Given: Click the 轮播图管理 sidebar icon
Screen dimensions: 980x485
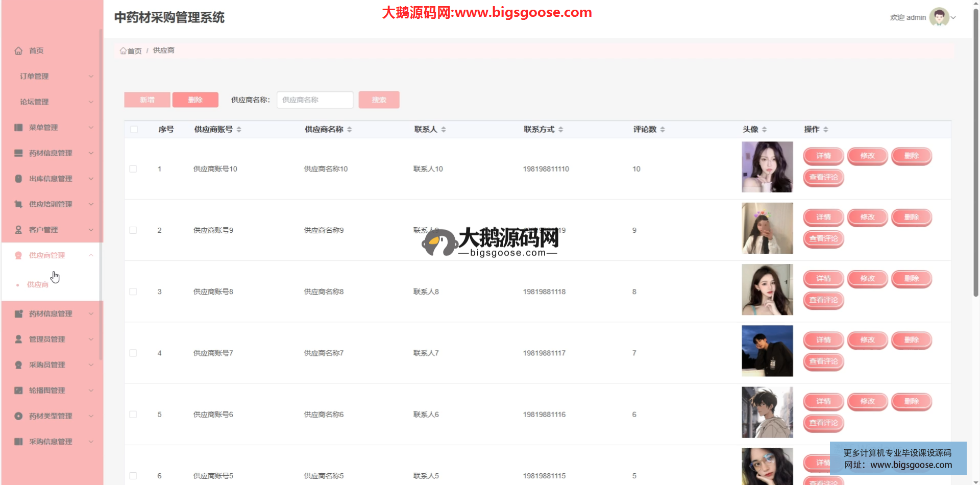Looking at the screenshot, I should pyautogui.click(x=19, y=390).
